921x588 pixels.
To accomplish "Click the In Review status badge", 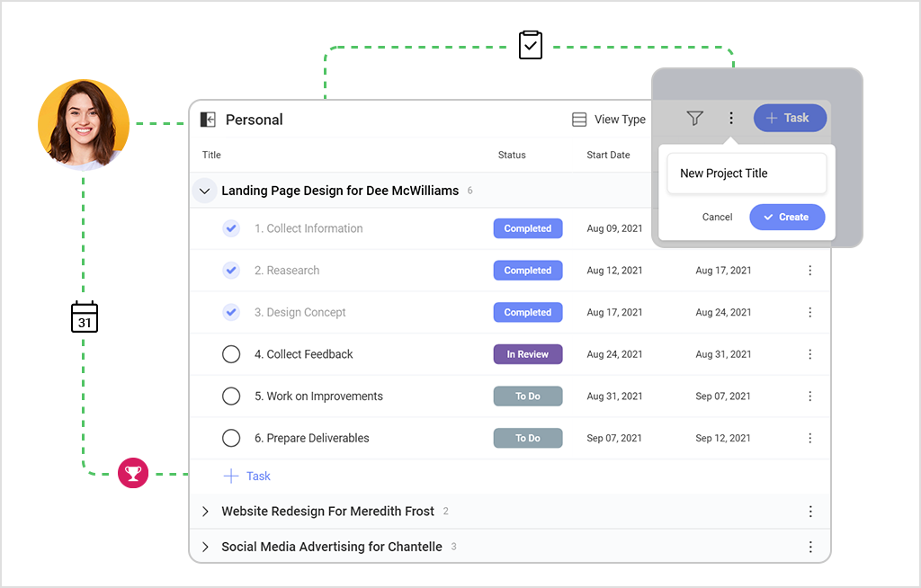I will coord(528,354).
